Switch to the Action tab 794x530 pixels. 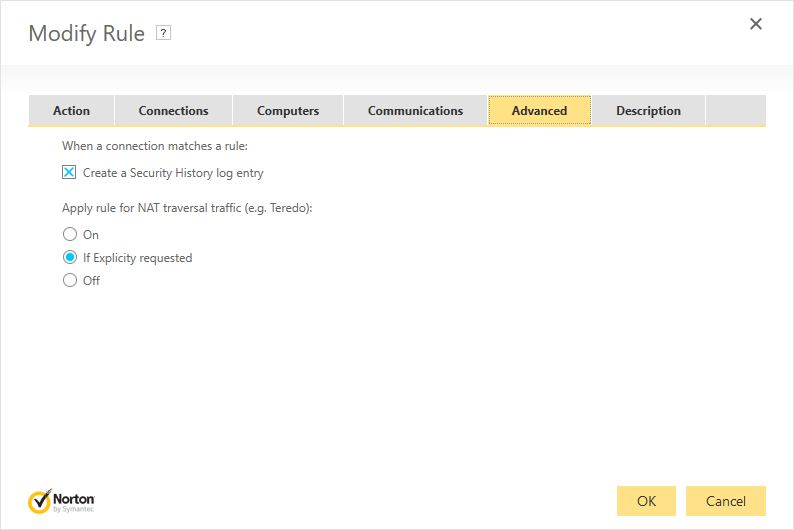coord(71,110)
